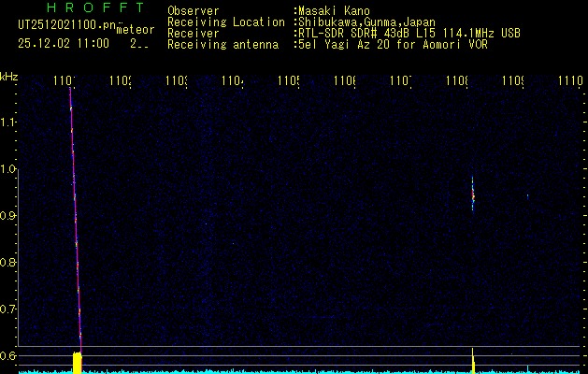
Task: Click the 0.6 frequency axis tick
Action: pos(8,355)
